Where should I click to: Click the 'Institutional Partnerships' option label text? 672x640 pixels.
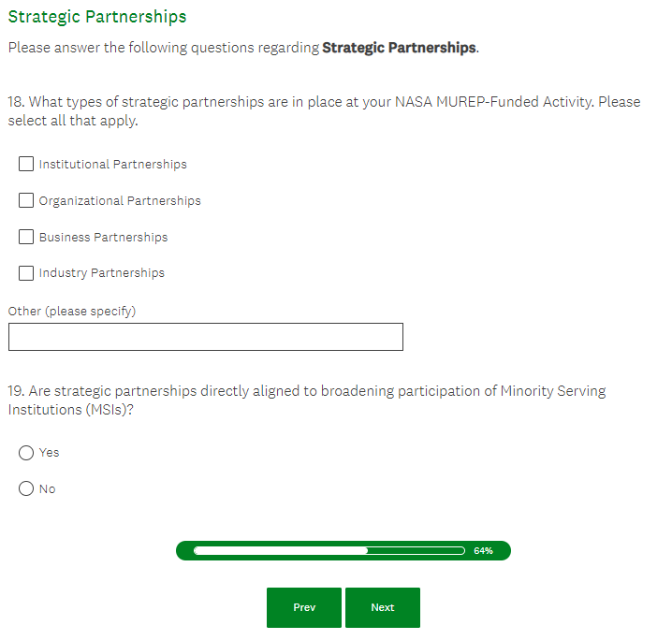(112, 165)
